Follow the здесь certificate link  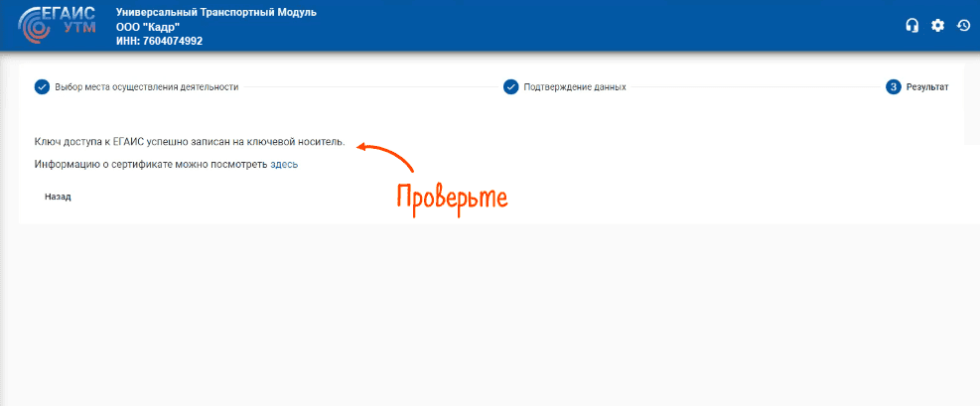click(284, 165)
